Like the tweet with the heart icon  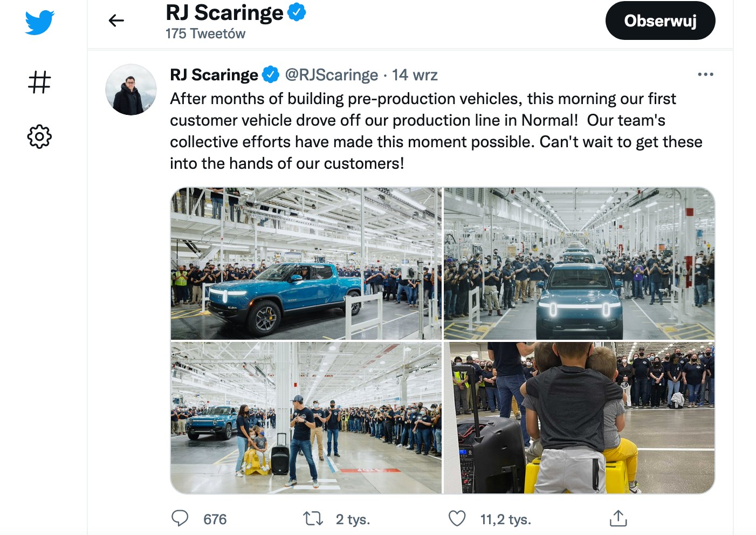coord(457,519)
